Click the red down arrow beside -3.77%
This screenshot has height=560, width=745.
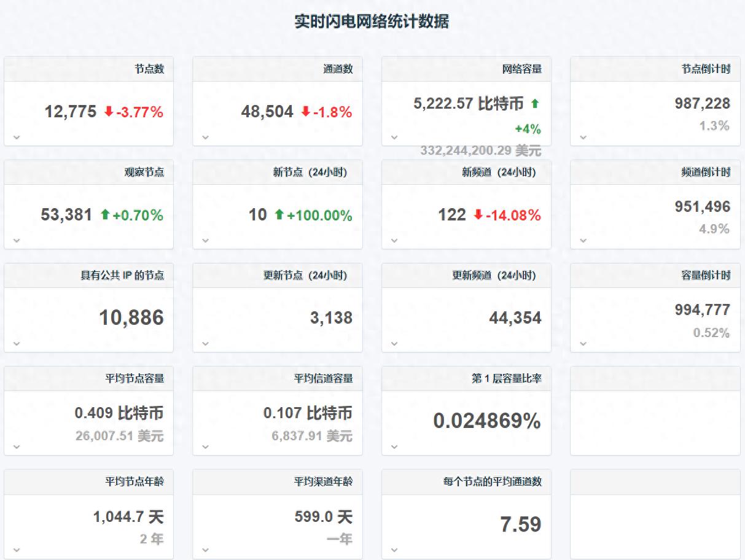coord(109,112)
